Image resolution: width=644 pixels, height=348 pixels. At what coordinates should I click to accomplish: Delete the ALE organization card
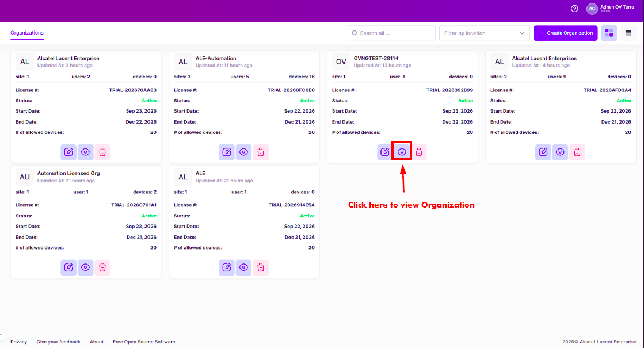[260, 267]
